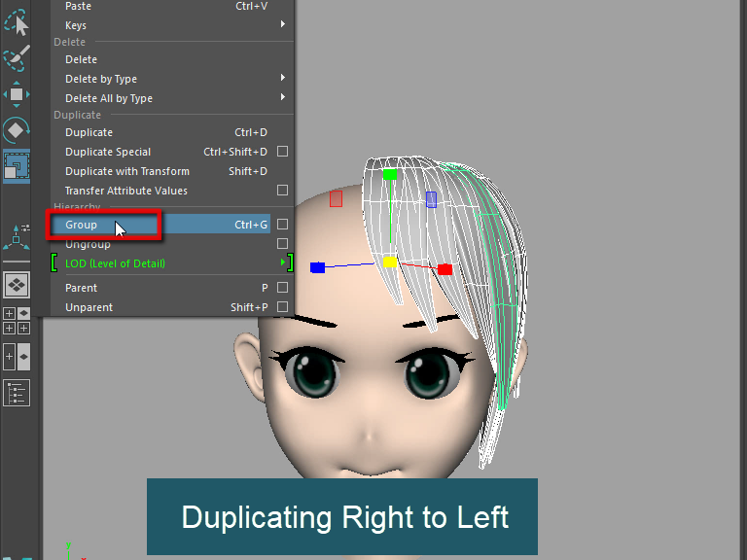Switch to single perspective view layout

[x=17, y=285]
